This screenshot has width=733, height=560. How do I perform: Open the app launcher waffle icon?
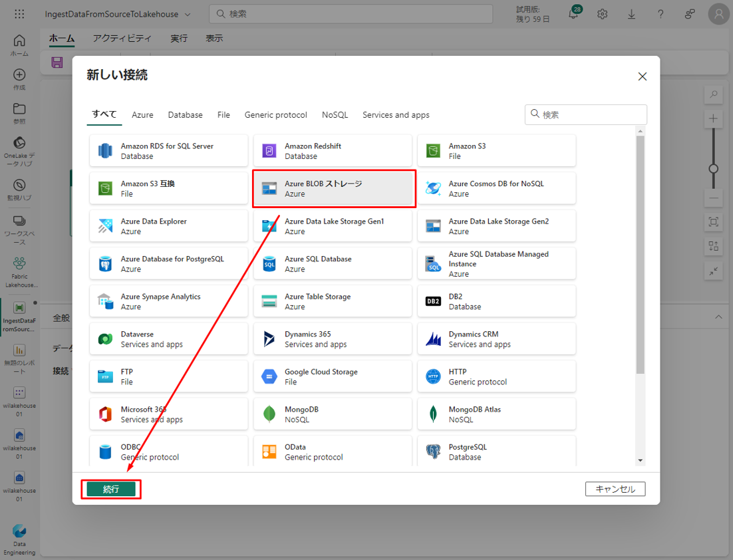19,14
